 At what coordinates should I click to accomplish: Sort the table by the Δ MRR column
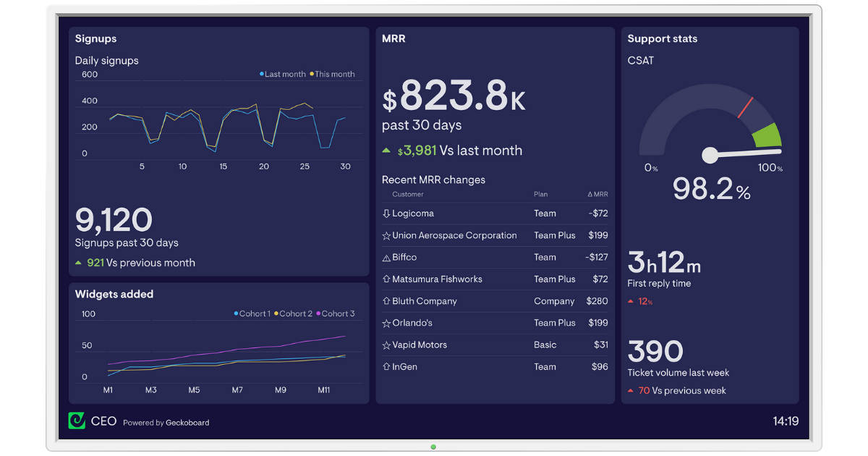click(599, 194)
